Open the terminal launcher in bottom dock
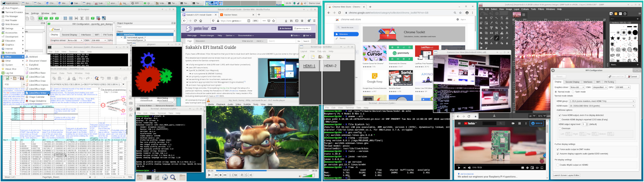The image size is (644, 182). (x=149, y=177)
